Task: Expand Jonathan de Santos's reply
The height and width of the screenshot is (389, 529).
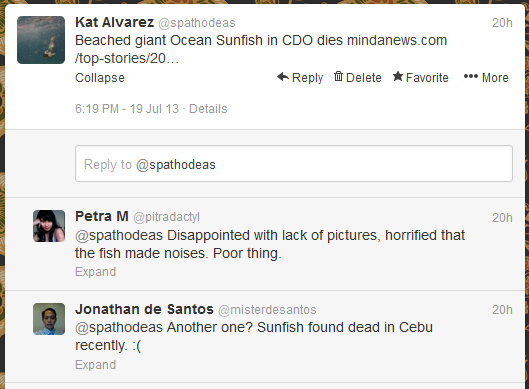Action: click(95, 365)
